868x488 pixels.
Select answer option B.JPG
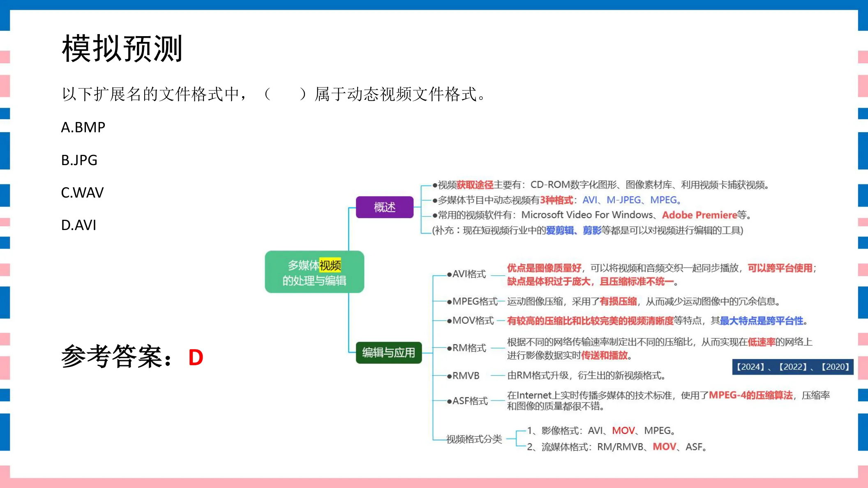pyautogui.click(x=79, y=160)
